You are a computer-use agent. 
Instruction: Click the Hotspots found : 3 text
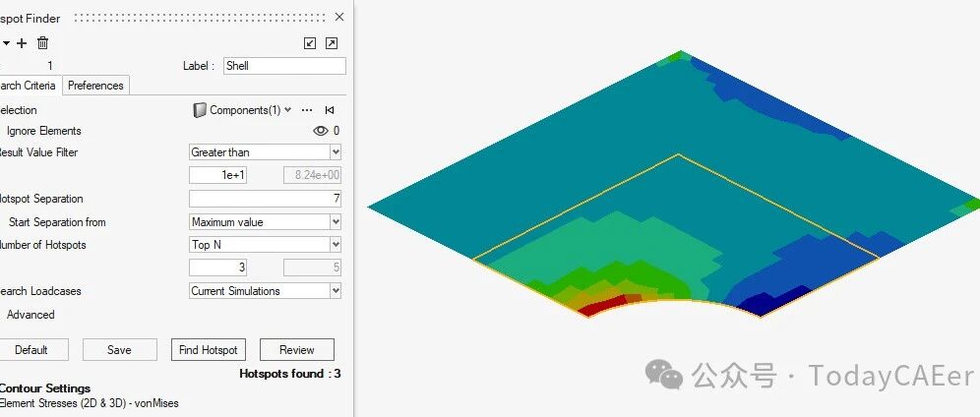coord(290,374)
